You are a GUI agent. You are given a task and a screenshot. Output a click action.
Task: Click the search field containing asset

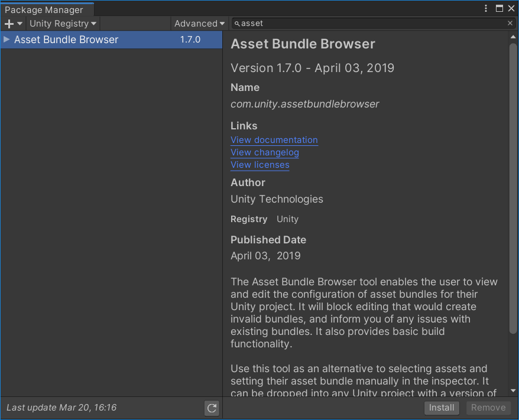click(x=374, y=24)
